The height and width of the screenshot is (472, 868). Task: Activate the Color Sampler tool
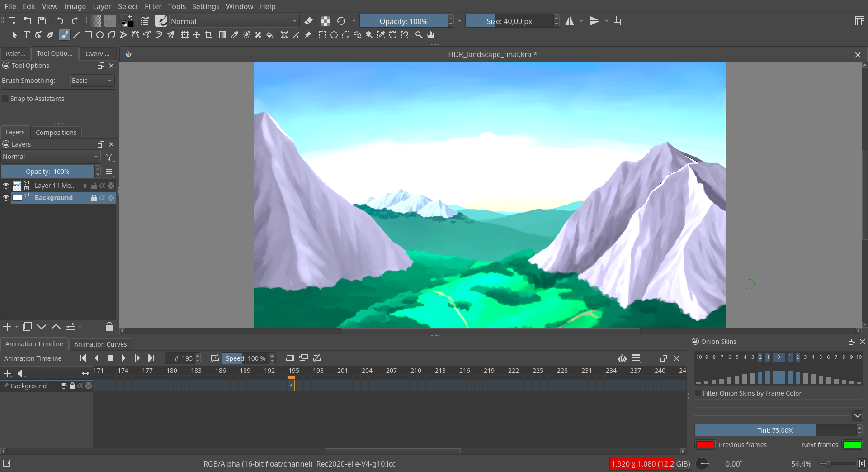pos(235,35)
